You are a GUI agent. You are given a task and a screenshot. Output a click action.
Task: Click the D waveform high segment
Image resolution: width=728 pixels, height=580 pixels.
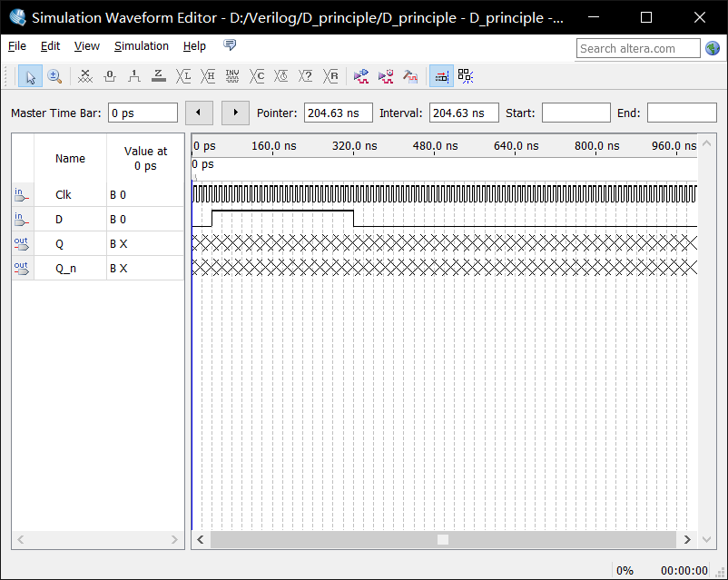(x=282, y=211)
